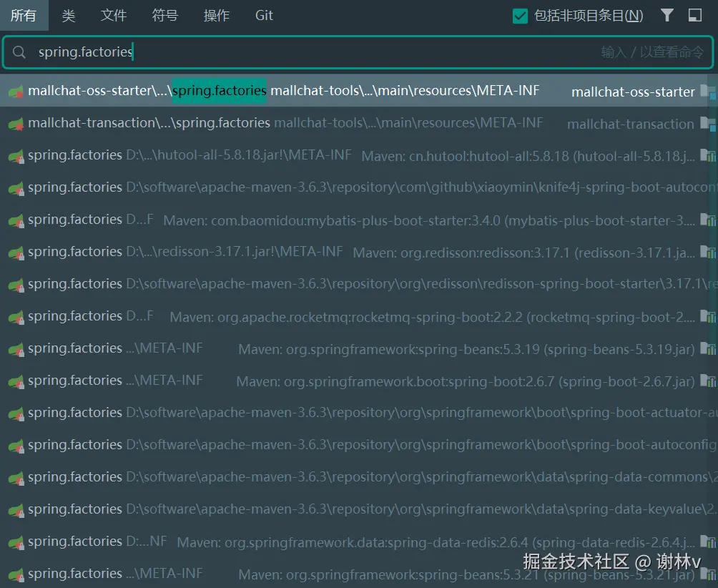The image size is (718, 588).
Task: Click mallchat-transaction module label on right
Action: [631, 124]
